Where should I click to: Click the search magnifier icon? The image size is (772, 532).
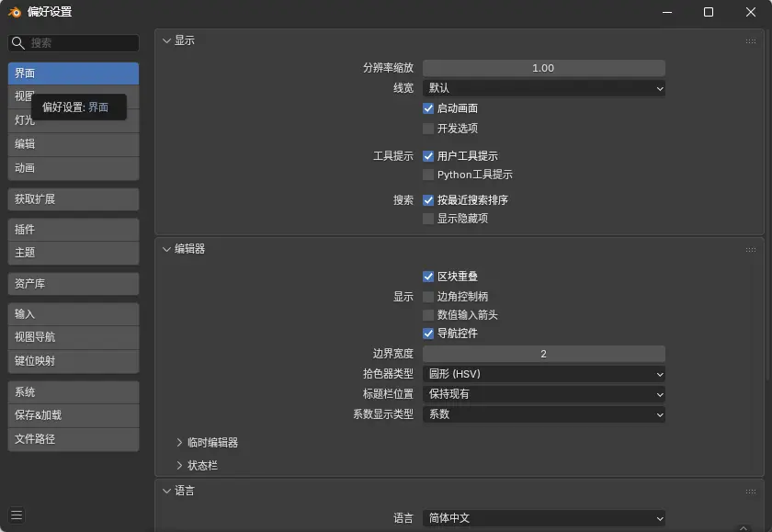(x=17, y=43)
